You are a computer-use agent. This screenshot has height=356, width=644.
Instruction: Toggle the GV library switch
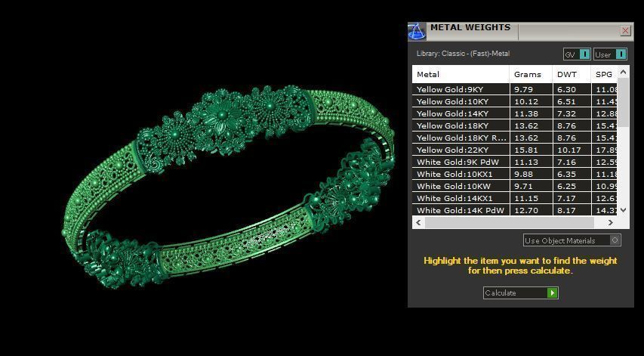(577, 54)
